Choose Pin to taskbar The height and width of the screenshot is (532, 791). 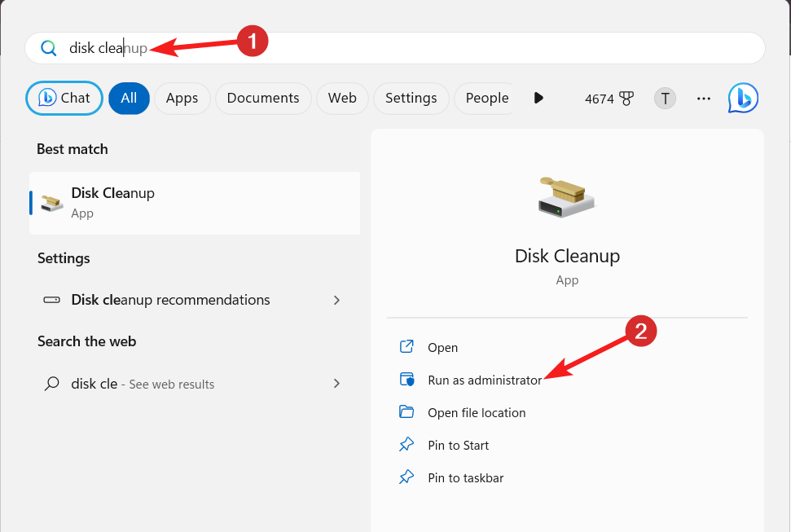click(x=466, y=478)
